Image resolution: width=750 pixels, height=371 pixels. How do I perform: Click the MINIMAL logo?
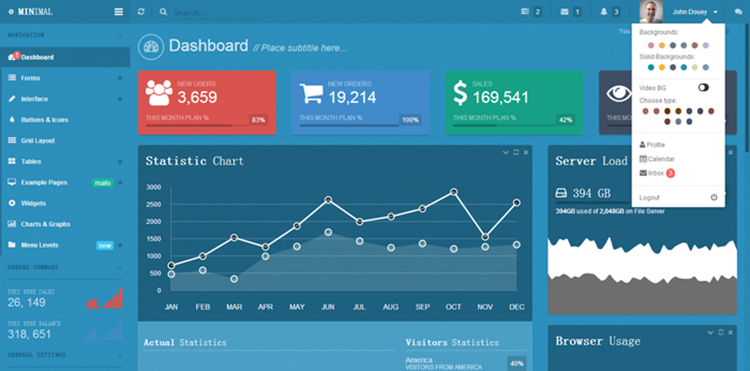pyautogui.click(x=32, y=12)
